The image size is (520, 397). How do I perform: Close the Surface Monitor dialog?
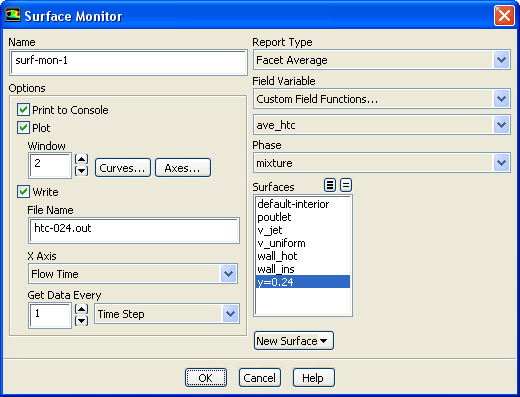(504, 15)
